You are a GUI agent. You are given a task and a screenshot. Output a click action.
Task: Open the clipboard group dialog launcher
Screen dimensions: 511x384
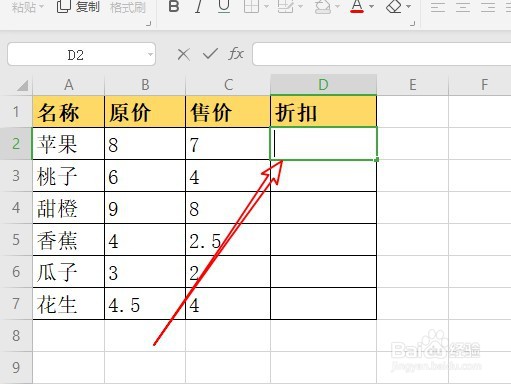pos(149,24)
